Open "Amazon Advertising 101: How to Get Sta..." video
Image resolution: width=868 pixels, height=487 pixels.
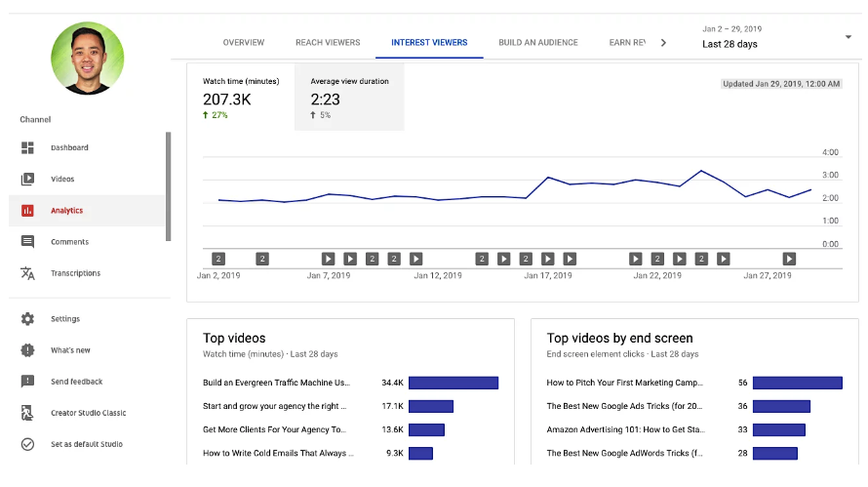click(625, 429)
